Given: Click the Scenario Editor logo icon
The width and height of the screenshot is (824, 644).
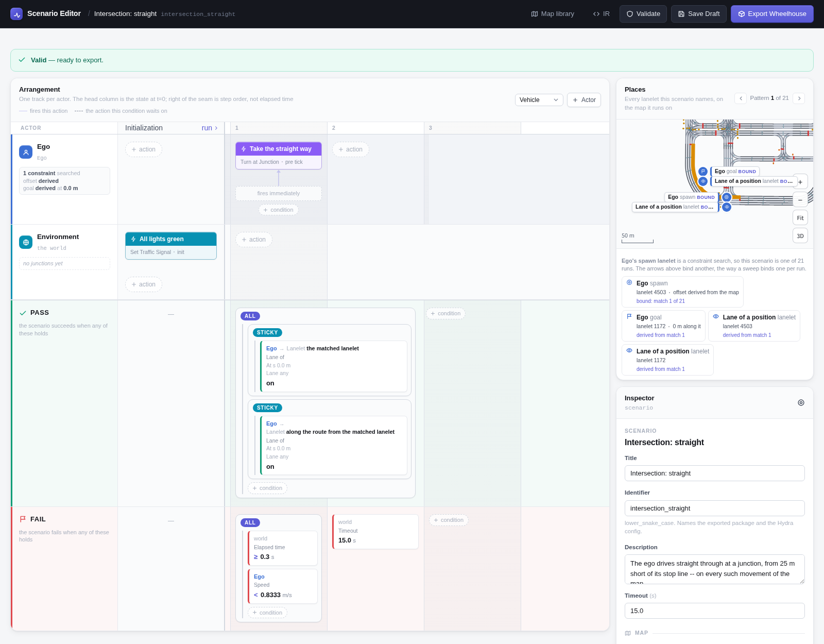Looking at the screenshot, I should tap(16, 14).
